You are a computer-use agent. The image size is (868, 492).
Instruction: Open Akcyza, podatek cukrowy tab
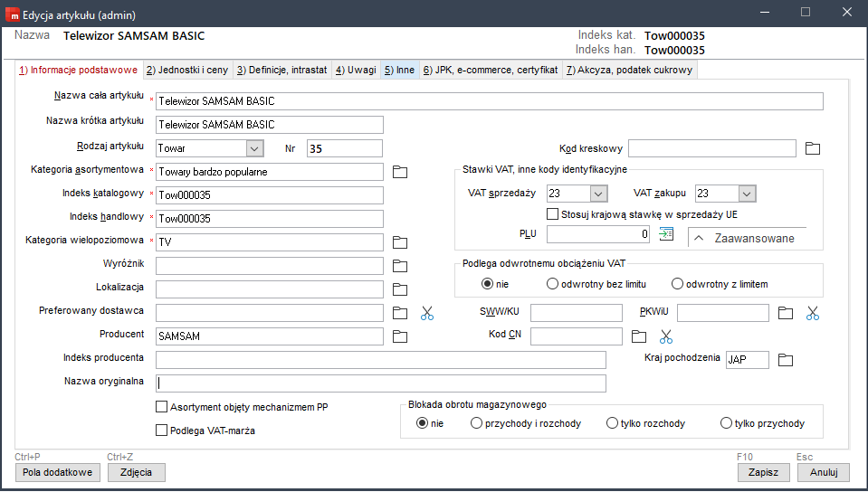click(x=629, y=70)
